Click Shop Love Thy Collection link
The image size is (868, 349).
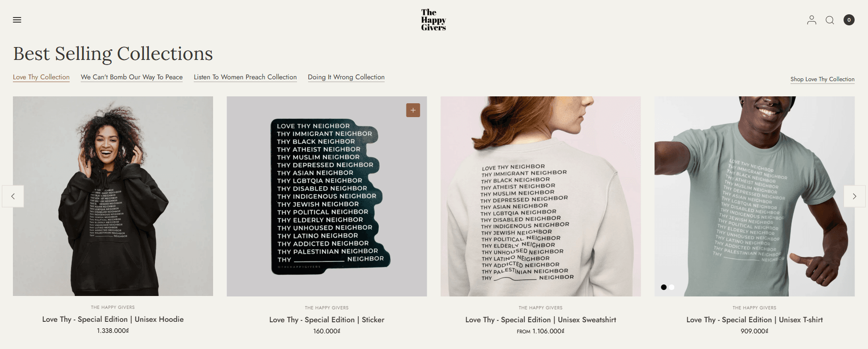[822, 79]
